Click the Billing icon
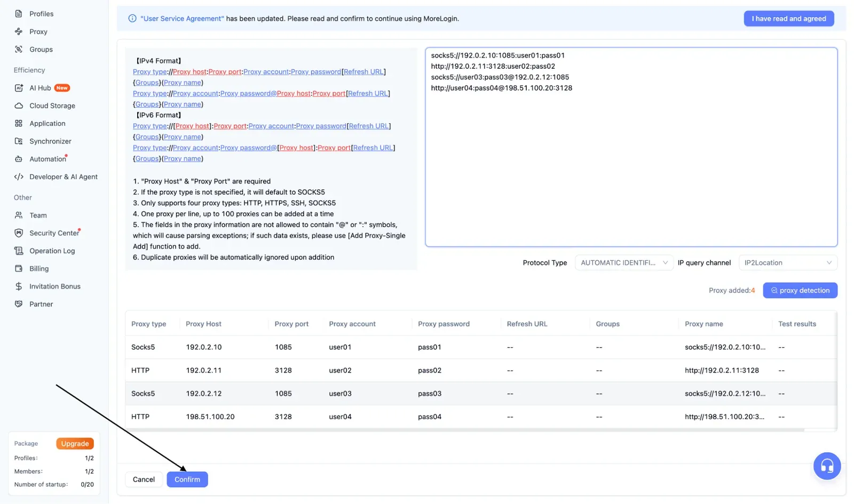 tap(19, 269)
